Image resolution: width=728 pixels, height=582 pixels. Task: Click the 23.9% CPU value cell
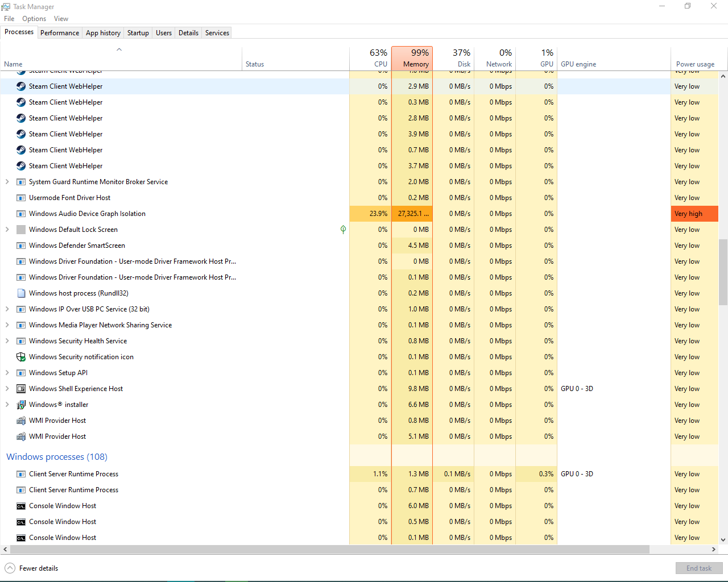[x=370, y=214]
